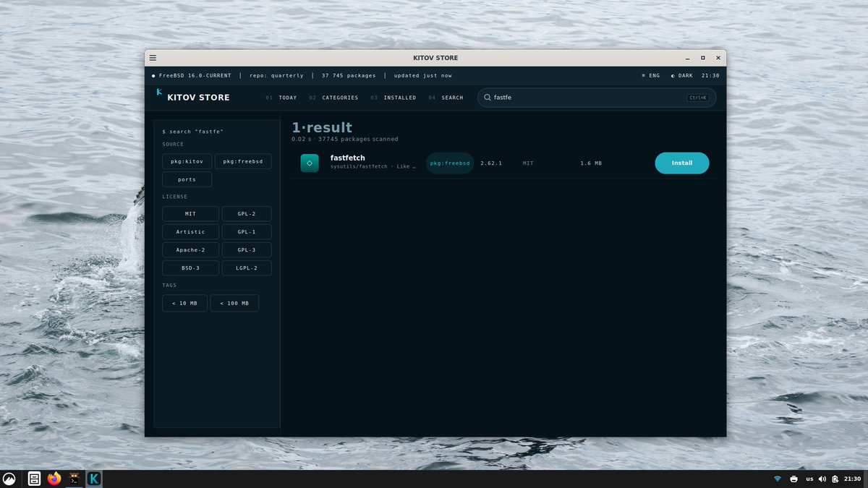The height and width of the screenshot is (488, 868).
Task: Open the terminal from taskbar
Action: click(x=74, y=479)
